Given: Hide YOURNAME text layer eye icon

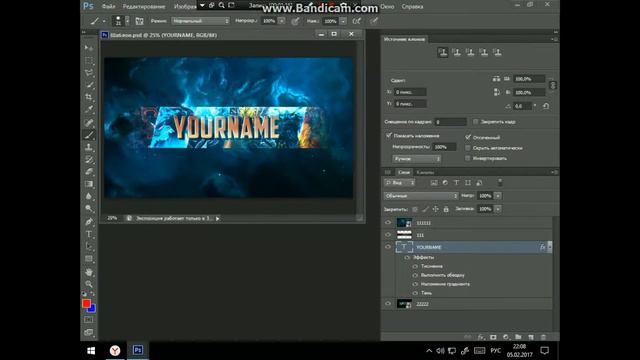Looking at the screenshot, I should point(388,247).
